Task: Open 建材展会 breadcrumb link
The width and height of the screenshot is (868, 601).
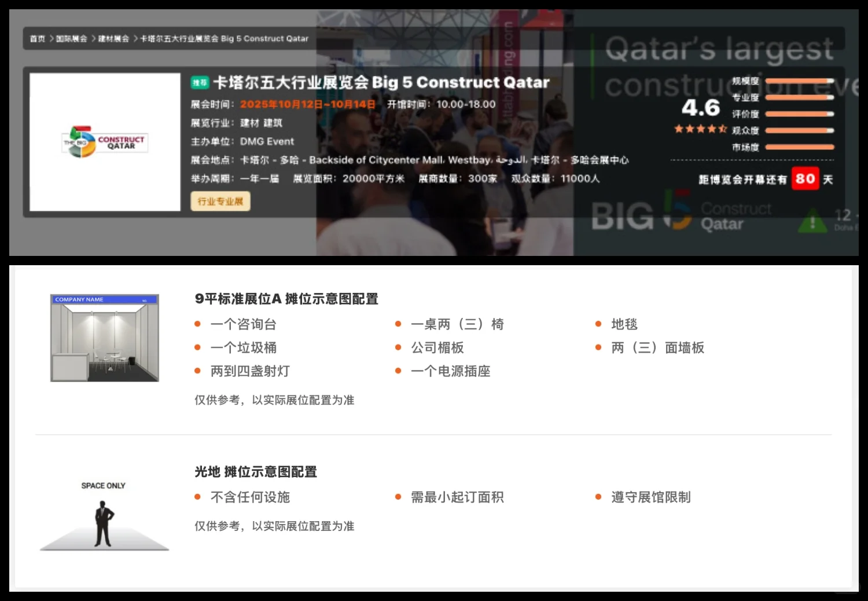Action: [113, 39]
